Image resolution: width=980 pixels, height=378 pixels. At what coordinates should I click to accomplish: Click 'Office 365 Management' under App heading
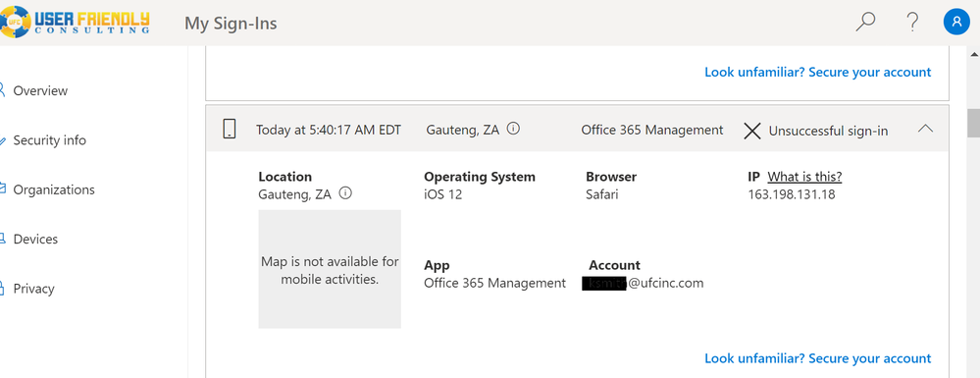[x=495, y=283]
